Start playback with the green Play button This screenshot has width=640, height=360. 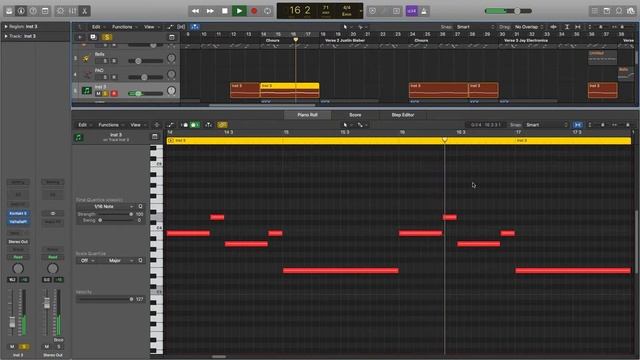[239, 11]
